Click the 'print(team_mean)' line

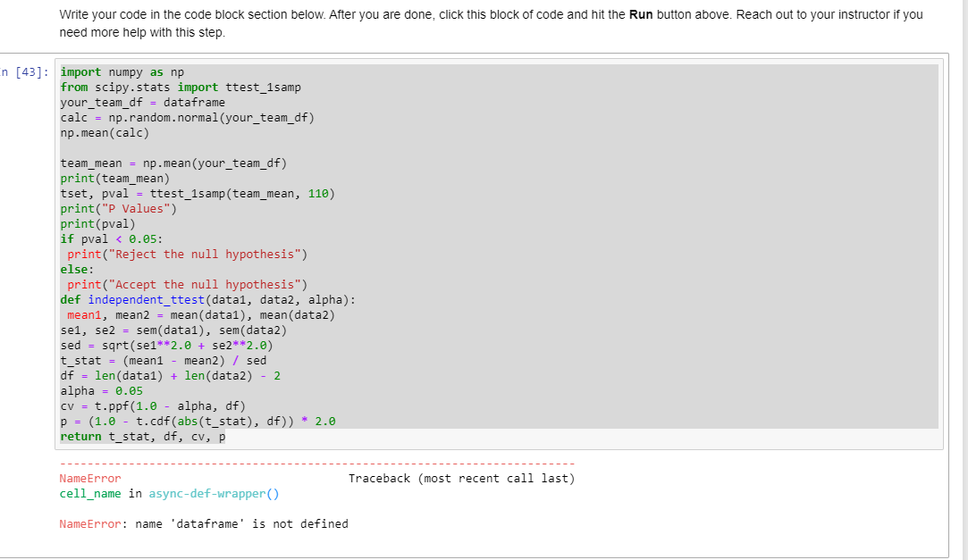click(x=114, y=179)
